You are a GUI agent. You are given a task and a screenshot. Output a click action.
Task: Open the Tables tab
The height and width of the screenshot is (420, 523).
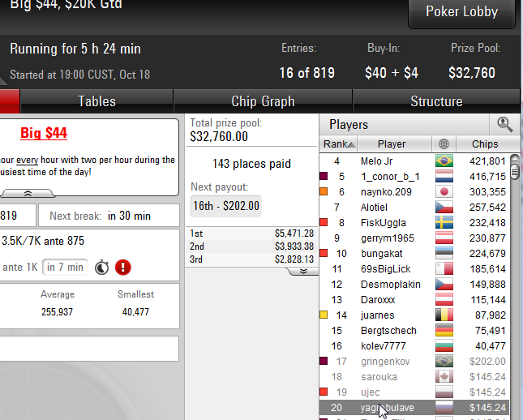pyautogui.click(x=96, y=101)
